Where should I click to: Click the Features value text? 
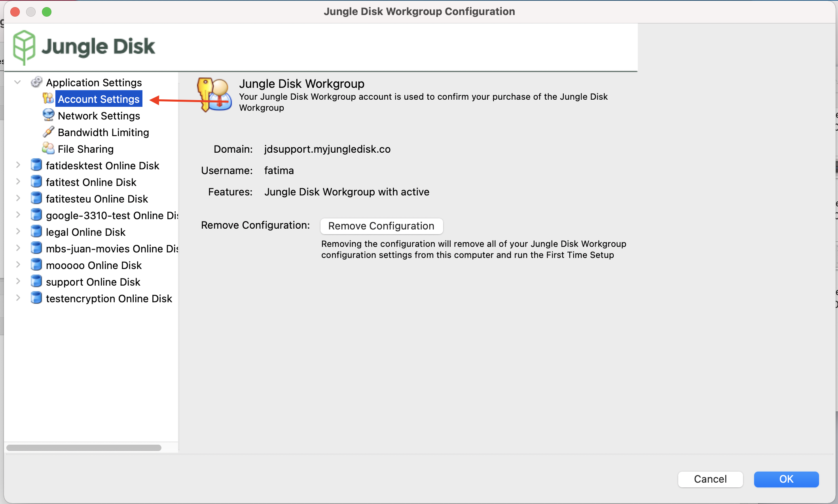pyautogui.click(x=347, y=192)
